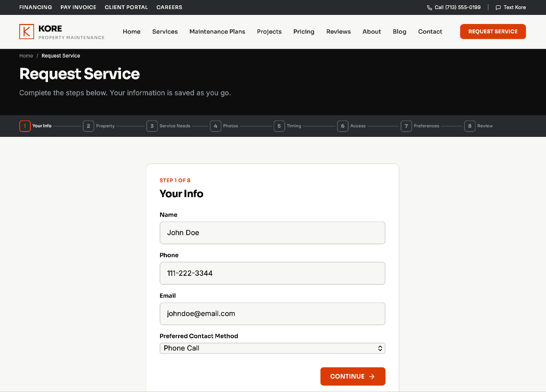Click step 3 Service Needs number box
Screen dimensions: 546x392
pyautogui.click(x=152, y=126)
